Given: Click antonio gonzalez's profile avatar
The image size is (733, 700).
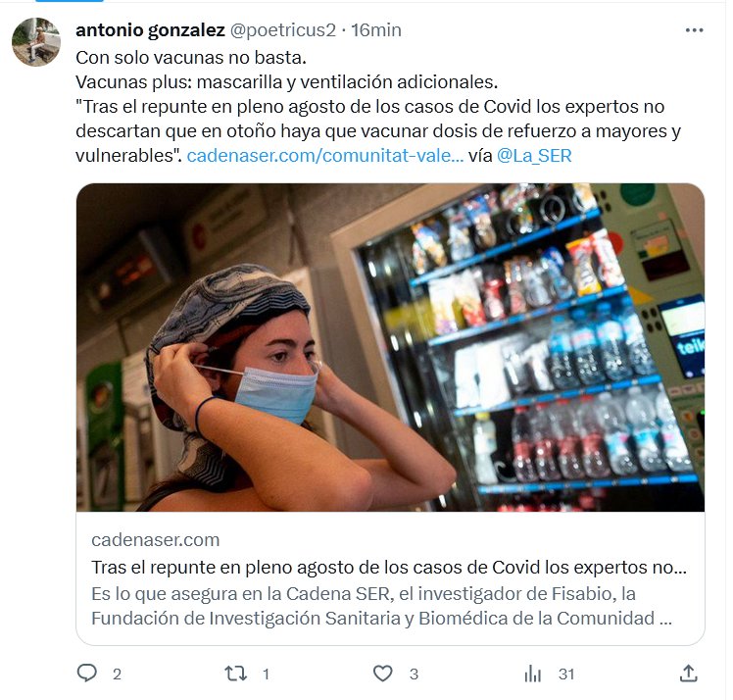Looking at the screenshot, I should 36,42.
